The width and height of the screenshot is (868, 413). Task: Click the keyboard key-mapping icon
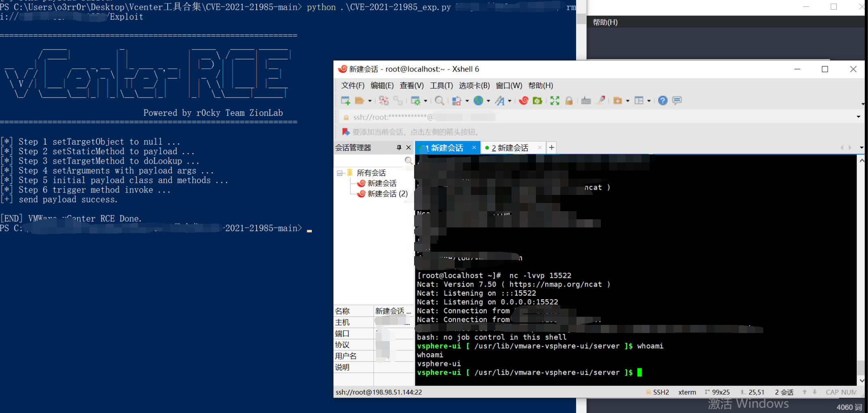tap(586, 101)
